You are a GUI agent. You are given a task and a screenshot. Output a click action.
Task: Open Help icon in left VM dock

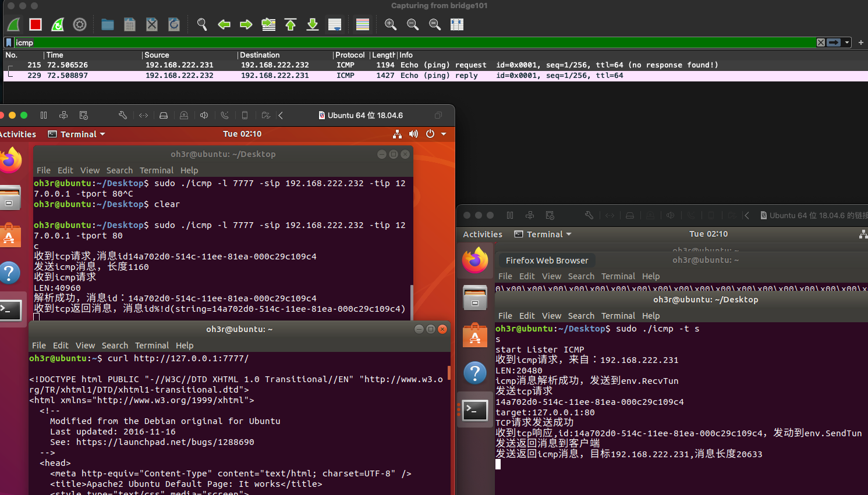pos(10,273)
